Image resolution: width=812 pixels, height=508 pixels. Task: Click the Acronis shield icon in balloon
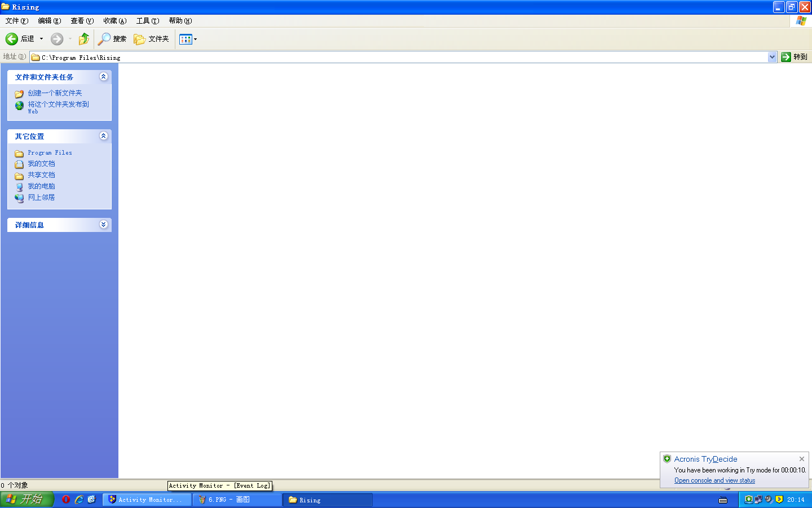coord(667,459)
